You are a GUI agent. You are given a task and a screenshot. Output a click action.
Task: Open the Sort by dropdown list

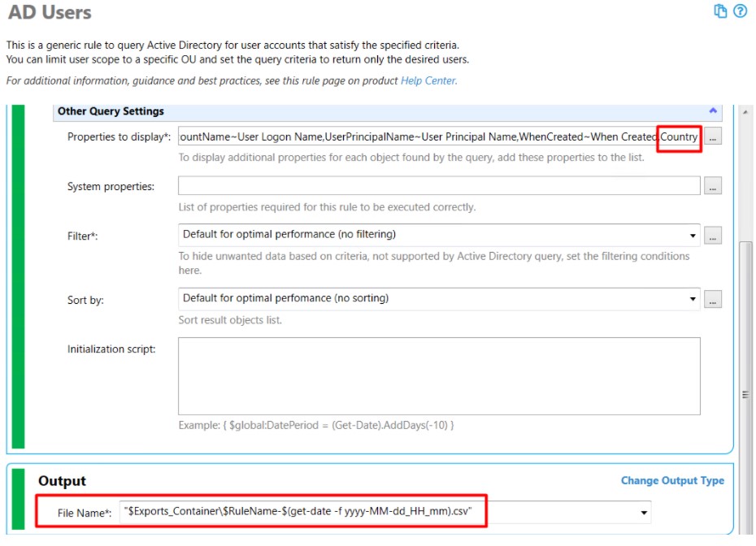point(692,299)
